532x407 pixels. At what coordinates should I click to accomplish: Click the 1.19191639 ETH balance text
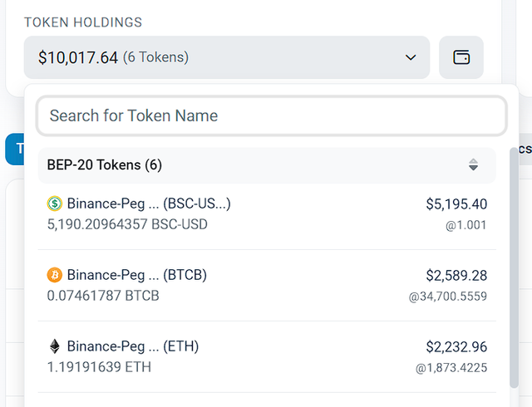[99, 367]
